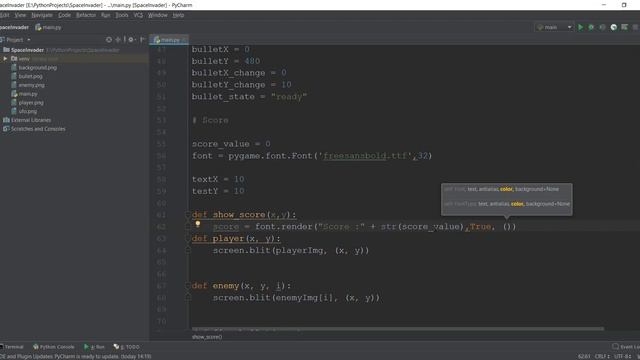Click show_score() breadcrumb below editor
Image resolution: width=640 pixels, height=360 pixels.
(207, 337)
